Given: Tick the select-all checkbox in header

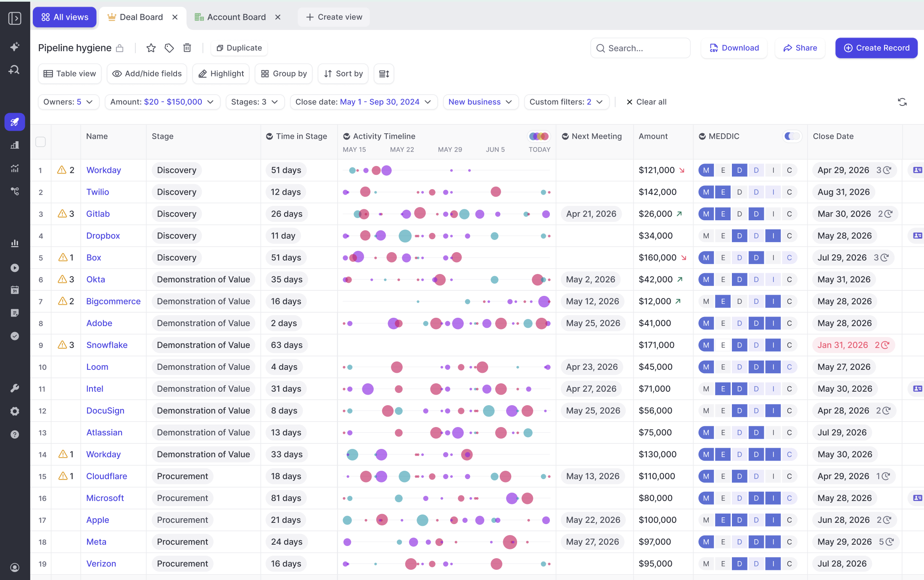Looking at the screenshot, I should [40, 142].
